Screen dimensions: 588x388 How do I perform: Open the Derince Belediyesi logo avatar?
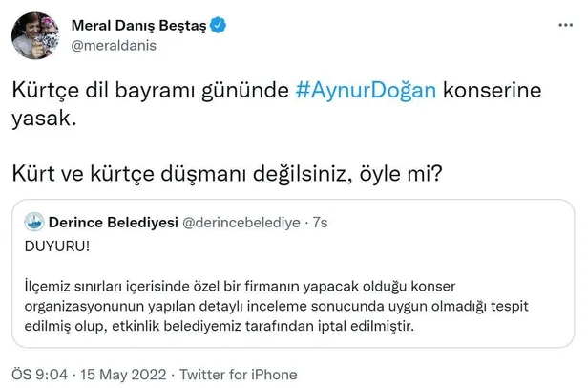coord(36,222)
